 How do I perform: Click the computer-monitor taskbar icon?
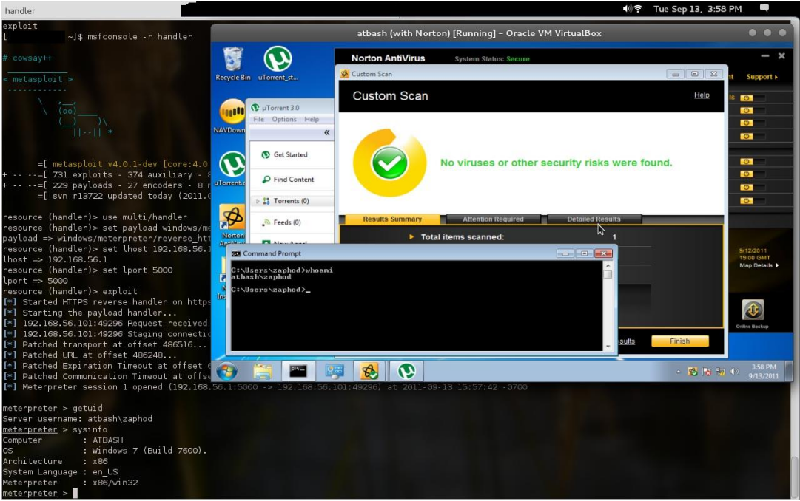click(334, 371)
